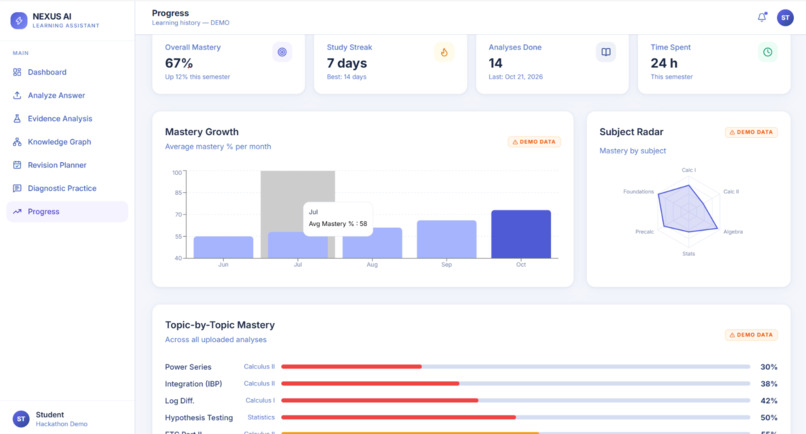
Task: Open notifications bell icon
Action: point(762,17)
